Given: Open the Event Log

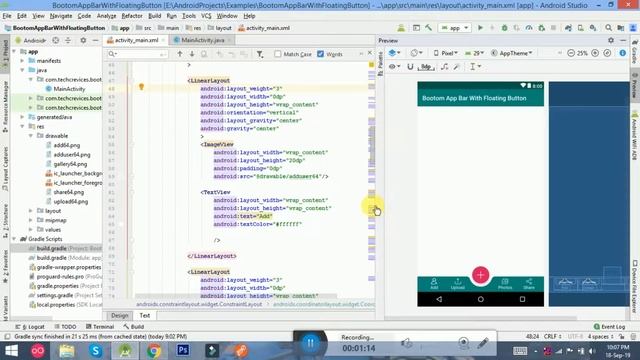Looking at the screenshot, I should [x=609, y=327].
